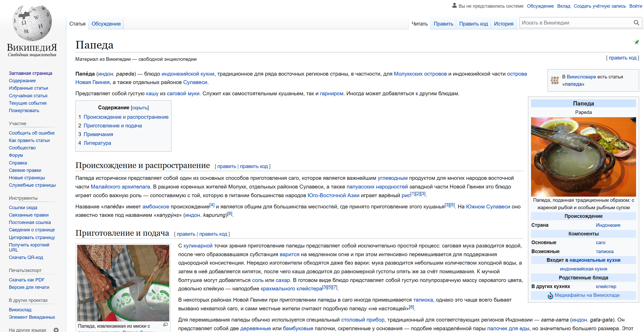Click the magnifying glass search icon
Screen dimensions: 644x332
click(636, 23)
